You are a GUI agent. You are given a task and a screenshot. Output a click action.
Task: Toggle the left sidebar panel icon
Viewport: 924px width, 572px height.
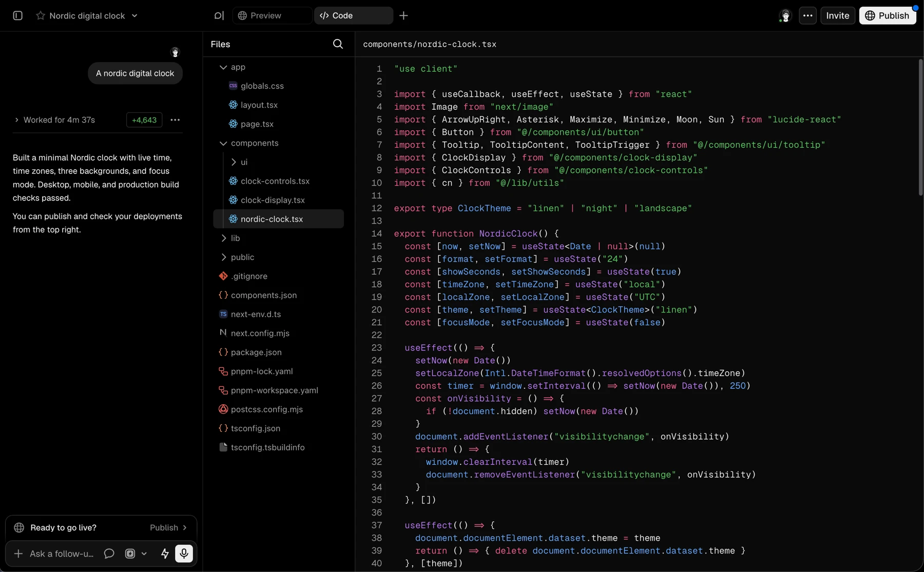[x=17, y=15]
